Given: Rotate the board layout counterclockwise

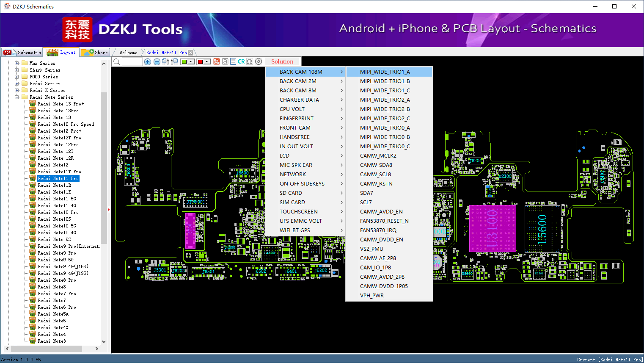Looking at the screenshot, I should click(174, 62).
